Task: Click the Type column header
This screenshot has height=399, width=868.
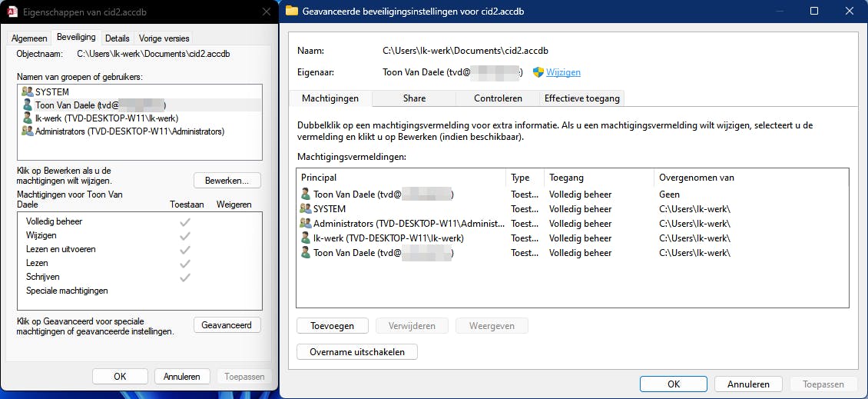Action: pos(525,178)
